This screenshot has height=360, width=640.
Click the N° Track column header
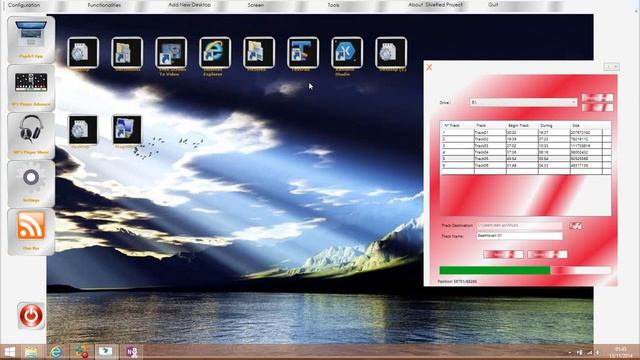click(x=457, y=125)
